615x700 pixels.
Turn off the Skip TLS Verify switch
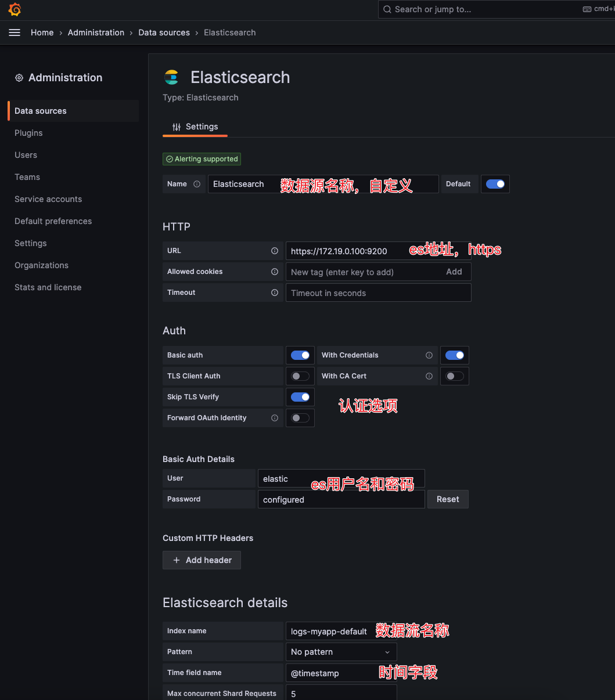click(x=300, y=397)
